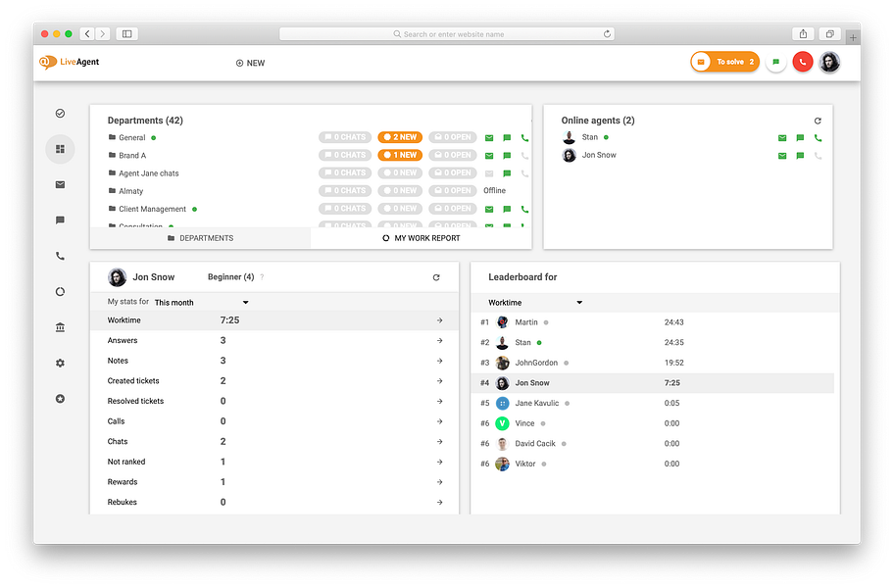Select the chats icon in the left sidebar
Image resolution: width=894 pixels, height=588 pixels.
coord(60,220)
